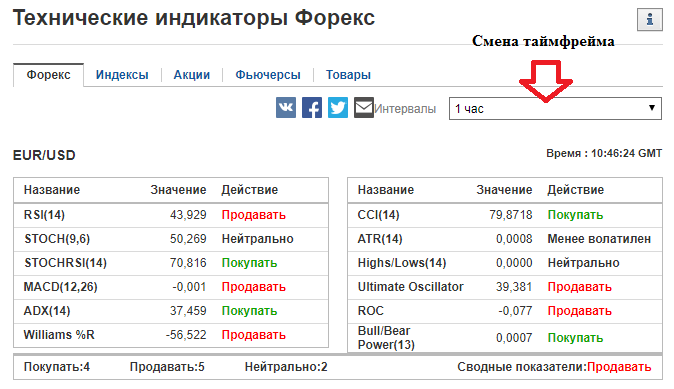Click 'Нейтрально' action in the Highs/Lows(14) row

pos(583,263)
